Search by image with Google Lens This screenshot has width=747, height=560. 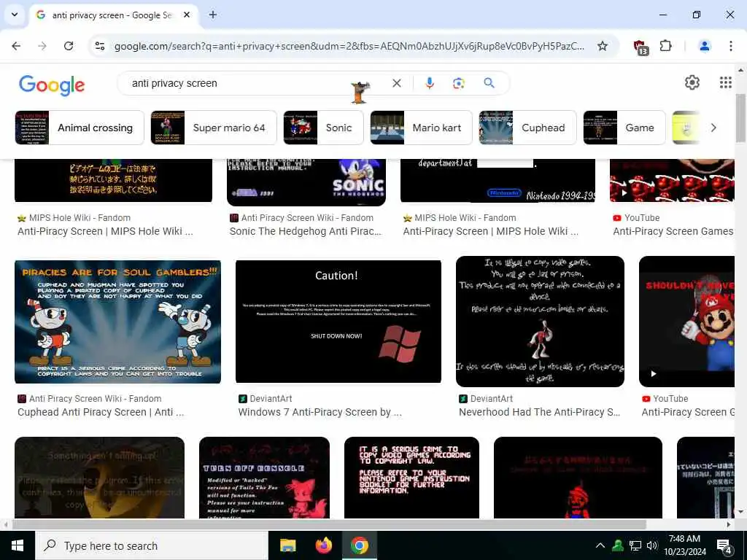pos(458,83)
